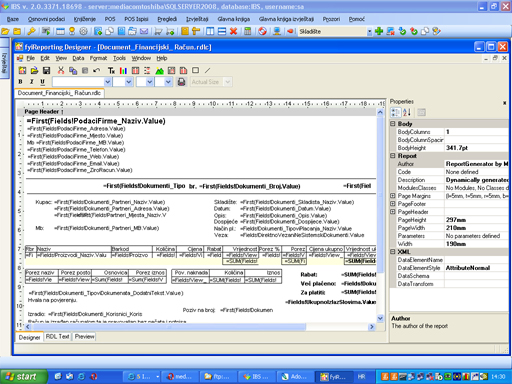
Task: Show categorized properties view icon
Action: (395, 112)
